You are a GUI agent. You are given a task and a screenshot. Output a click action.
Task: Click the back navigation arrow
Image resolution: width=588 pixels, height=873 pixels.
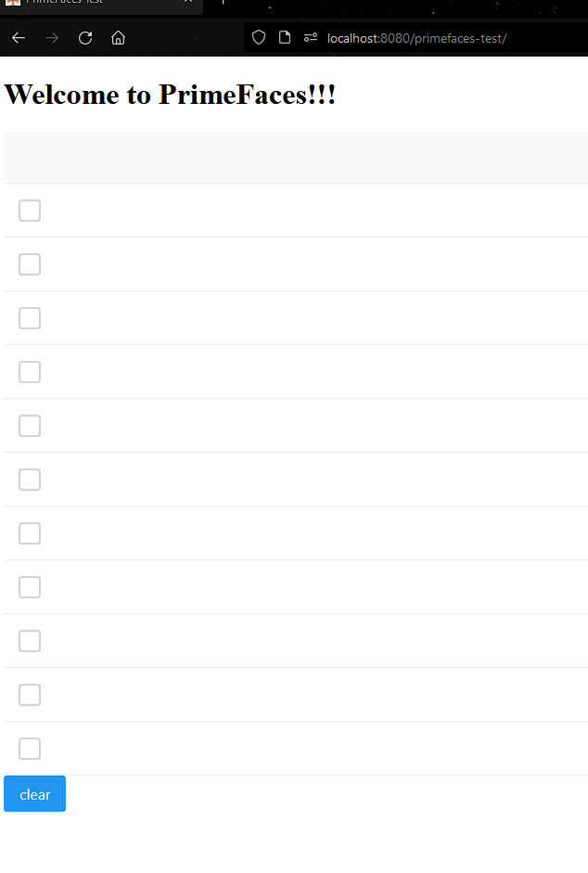click(x=18, y=38)
